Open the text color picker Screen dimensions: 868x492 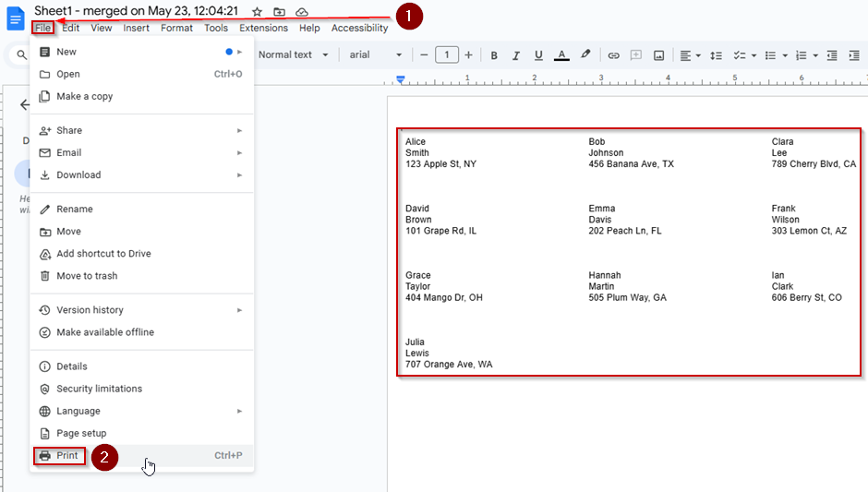point(561,55)
